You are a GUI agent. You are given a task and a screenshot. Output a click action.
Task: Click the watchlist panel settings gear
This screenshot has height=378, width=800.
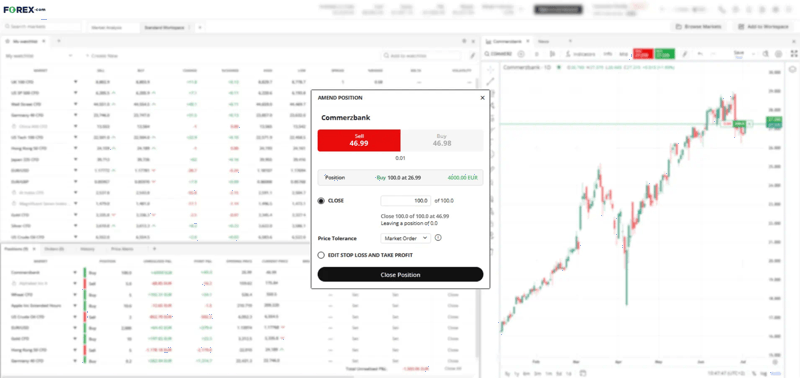click(x=464, y=41)
